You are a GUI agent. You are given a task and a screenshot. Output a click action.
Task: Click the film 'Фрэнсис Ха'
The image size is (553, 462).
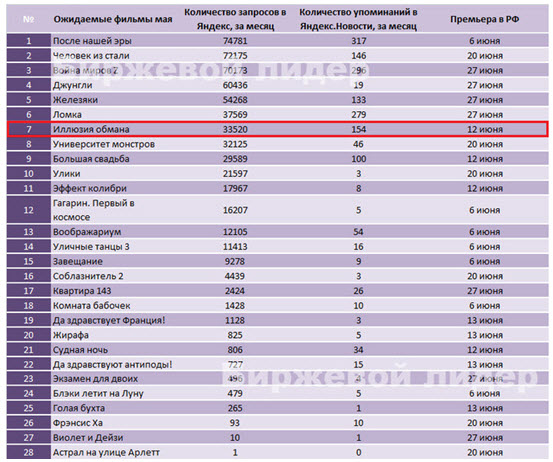[78, 423]
